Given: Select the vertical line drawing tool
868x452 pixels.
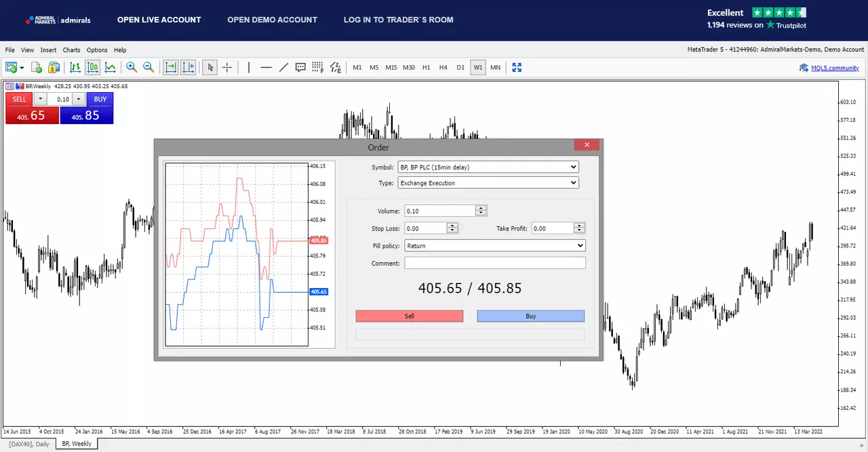Looking at the screenshot, I should click(x=249, y=67).
